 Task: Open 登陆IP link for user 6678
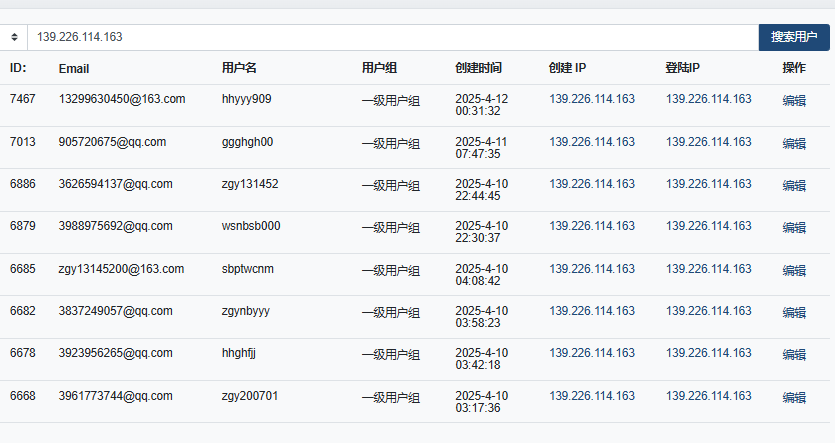(709, 354)
